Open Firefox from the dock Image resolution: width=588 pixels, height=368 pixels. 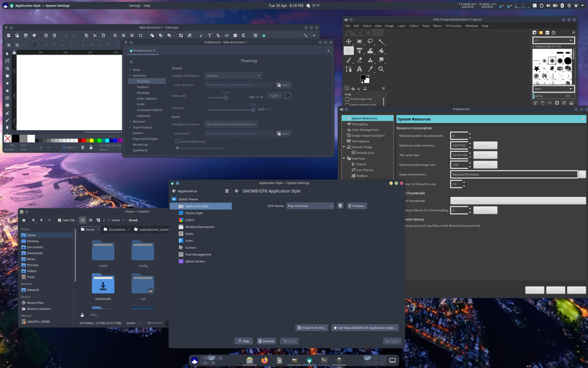[x=264, y=360]
